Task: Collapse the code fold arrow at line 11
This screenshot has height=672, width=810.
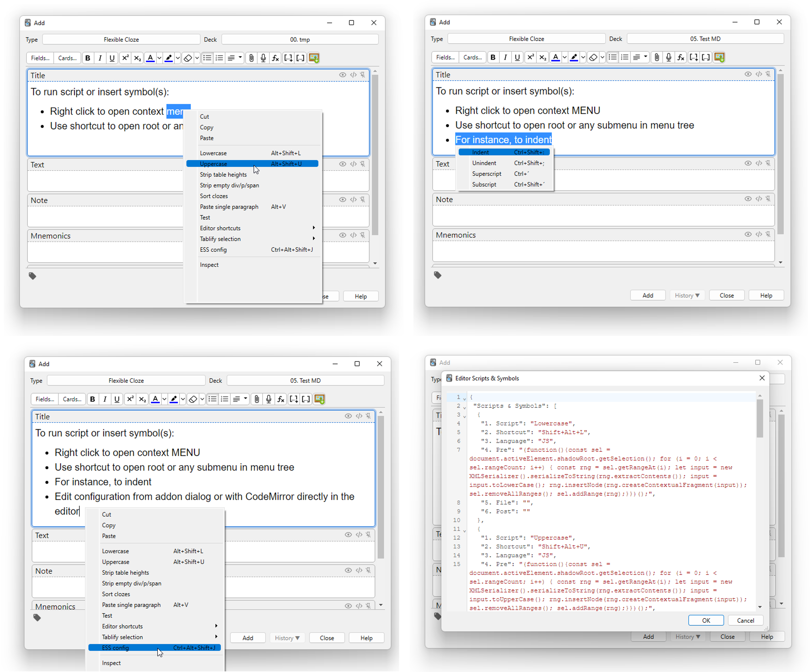Action: click(465, 531)
